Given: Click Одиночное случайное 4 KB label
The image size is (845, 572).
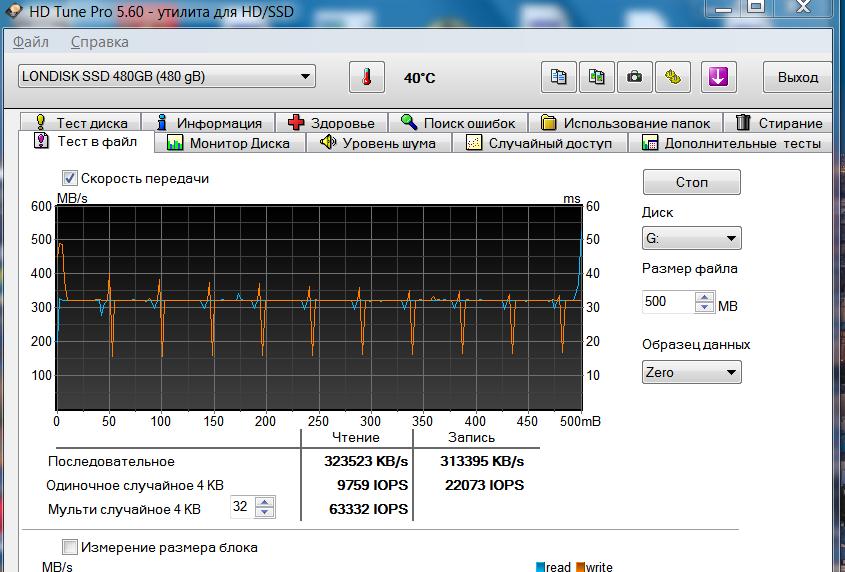Looking at the screenshot, I should pos(135,485).
